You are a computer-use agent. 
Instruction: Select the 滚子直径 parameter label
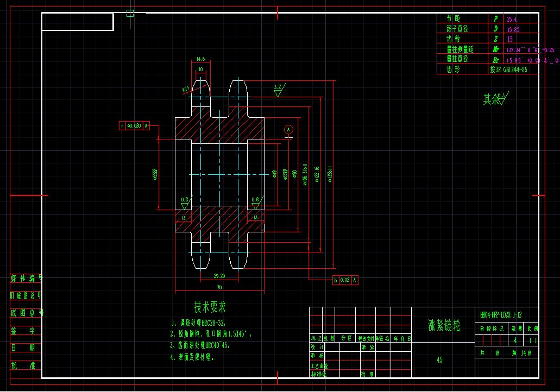457,29
